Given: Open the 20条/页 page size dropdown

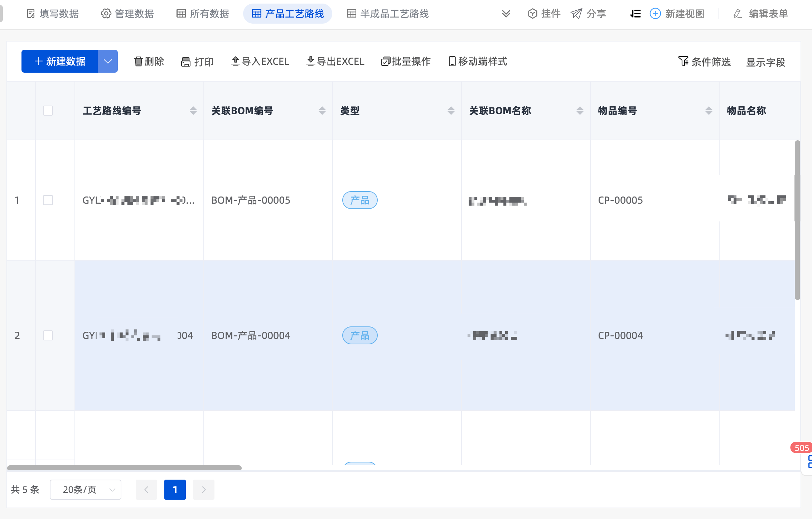Looking at the screenshot, I should point(86,489).
